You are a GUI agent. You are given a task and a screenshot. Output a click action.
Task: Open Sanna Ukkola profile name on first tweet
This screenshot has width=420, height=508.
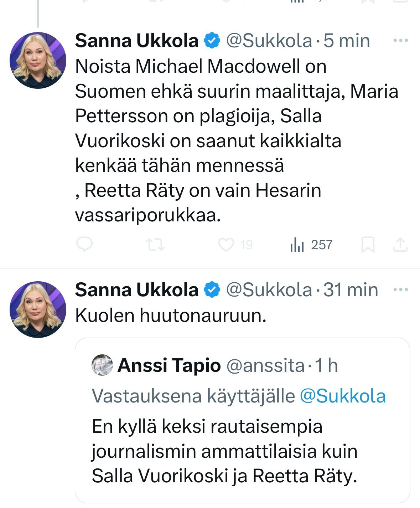(136, 41)
